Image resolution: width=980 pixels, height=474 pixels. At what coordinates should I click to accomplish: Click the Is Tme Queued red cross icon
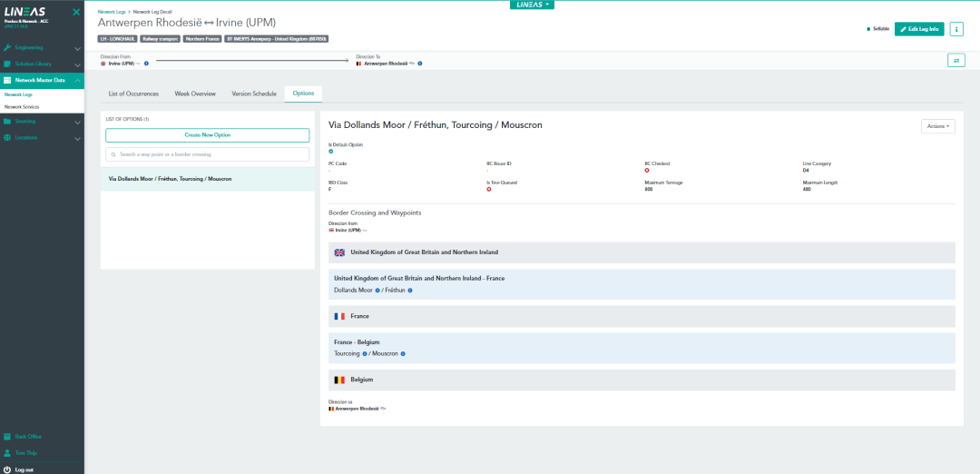tap(489, 188)
